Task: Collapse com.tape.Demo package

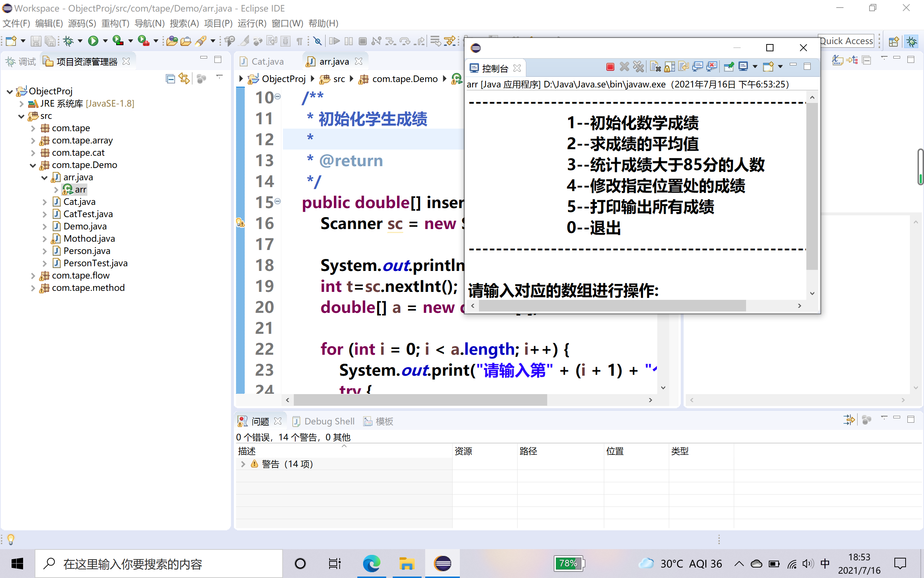Action: (x=33, y=165)
